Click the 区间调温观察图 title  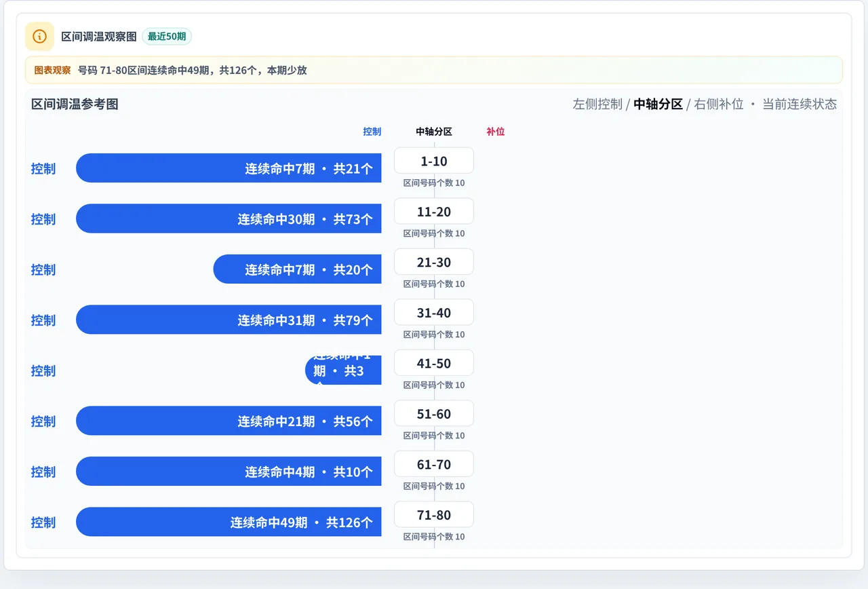99,36
